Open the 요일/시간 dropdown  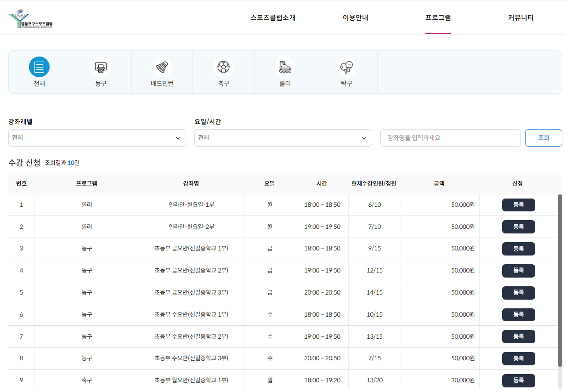(x=283, y=138)
